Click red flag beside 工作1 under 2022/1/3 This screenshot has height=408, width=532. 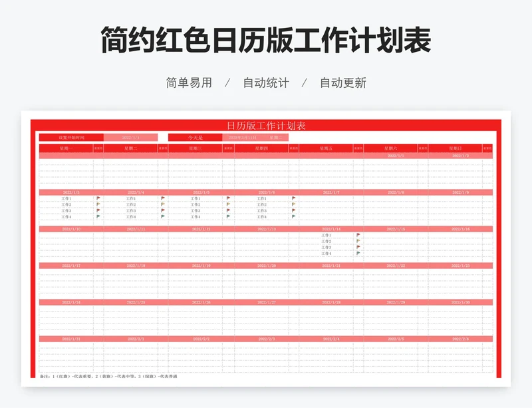point(98,198)
